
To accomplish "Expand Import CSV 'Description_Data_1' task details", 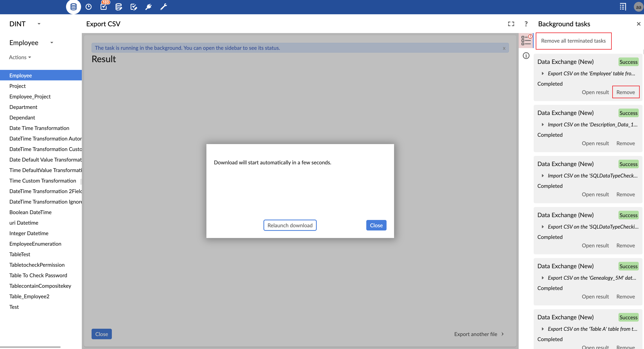I will [543, 124].
